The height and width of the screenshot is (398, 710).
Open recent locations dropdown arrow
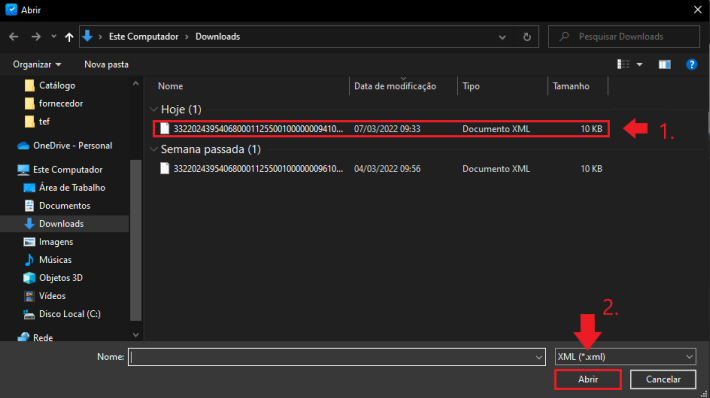point(53,37)
